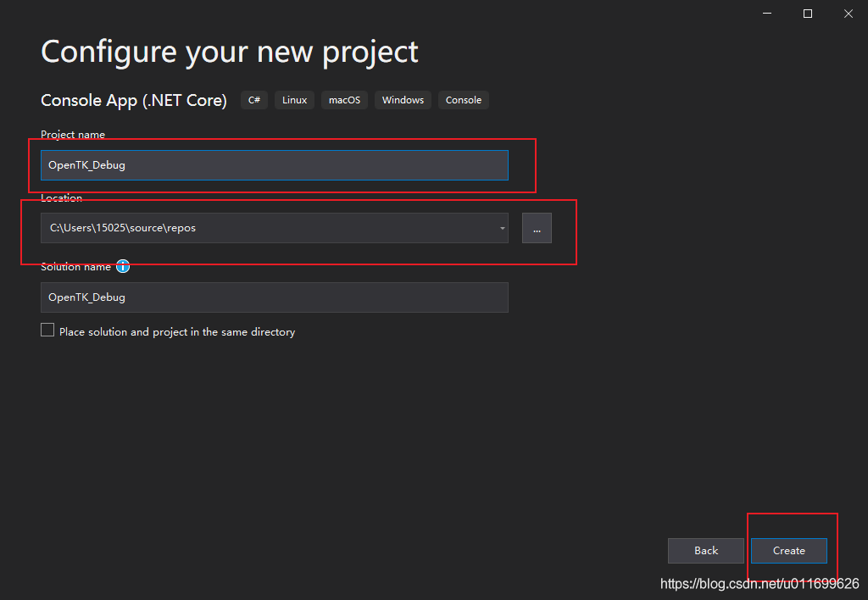The width and height of the screenshot is (868, 600).
Task: Close the Configure your new project window
Action: [x=848, y=14]
